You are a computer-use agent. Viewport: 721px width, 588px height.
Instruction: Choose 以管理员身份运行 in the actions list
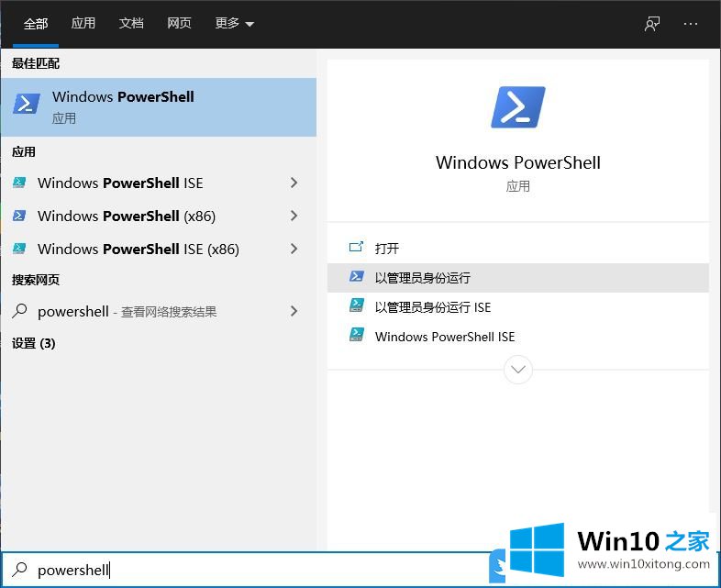tap(517, 278)
